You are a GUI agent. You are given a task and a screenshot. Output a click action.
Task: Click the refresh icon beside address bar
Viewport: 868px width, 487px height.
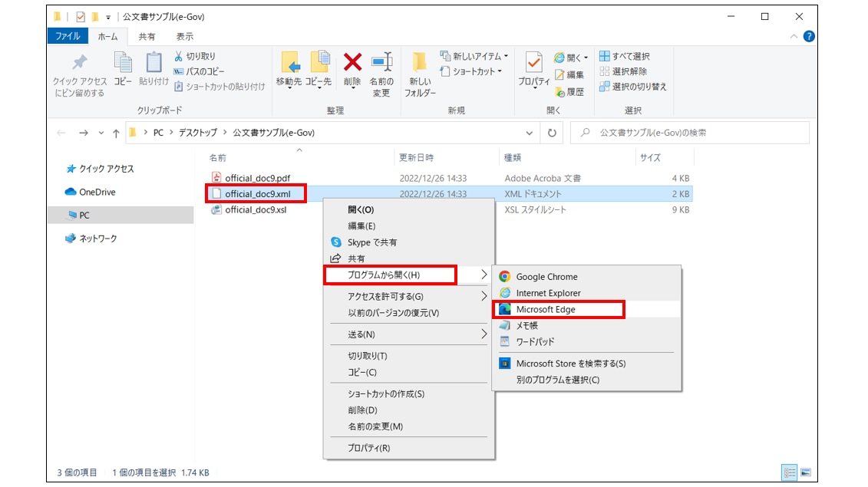coord(552,133)
